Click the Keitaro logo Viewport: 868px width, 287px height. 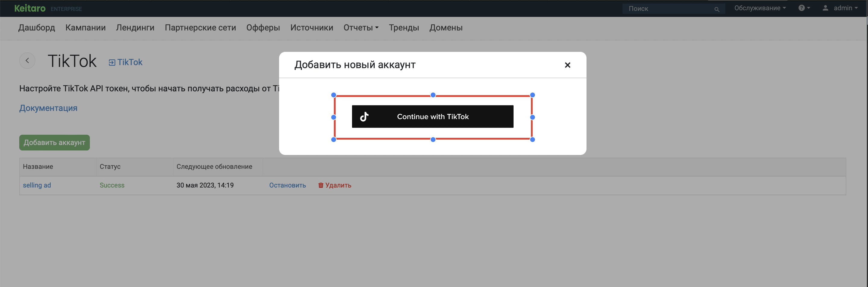point(30,8)
